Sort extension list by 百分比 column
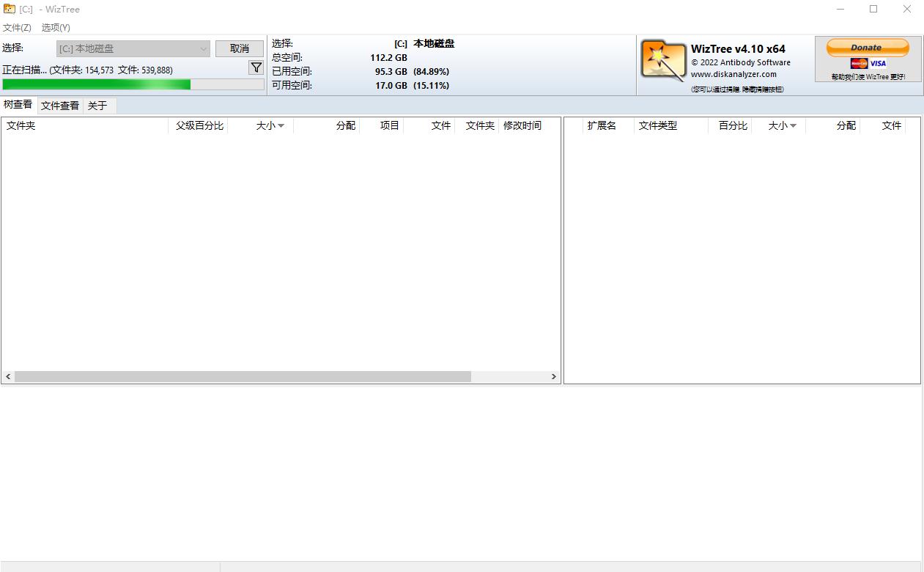 pyautogui.click(x=730, y=125)
